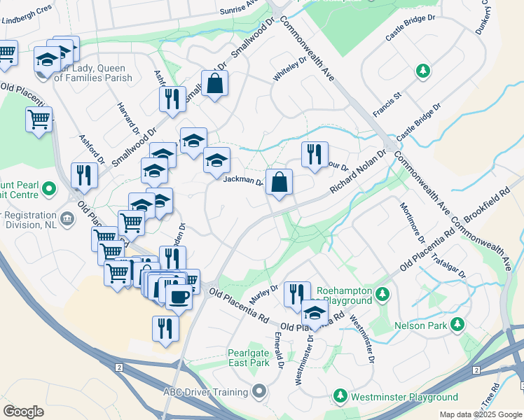
Task: Open the Westminster Playground pin
Action: pos(340,396)
